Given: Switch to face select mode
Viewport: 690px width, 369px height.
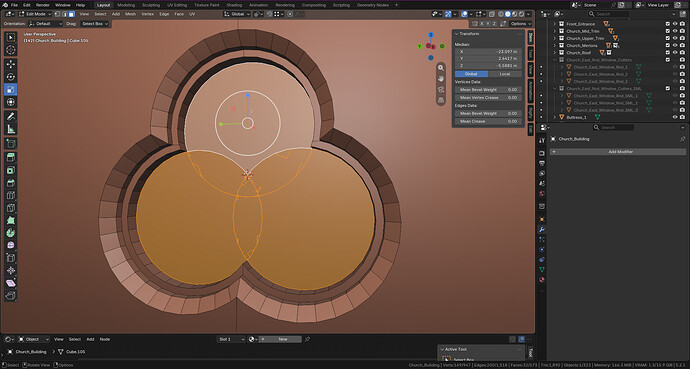Looking at the screenshot, I should coord(71,14).
